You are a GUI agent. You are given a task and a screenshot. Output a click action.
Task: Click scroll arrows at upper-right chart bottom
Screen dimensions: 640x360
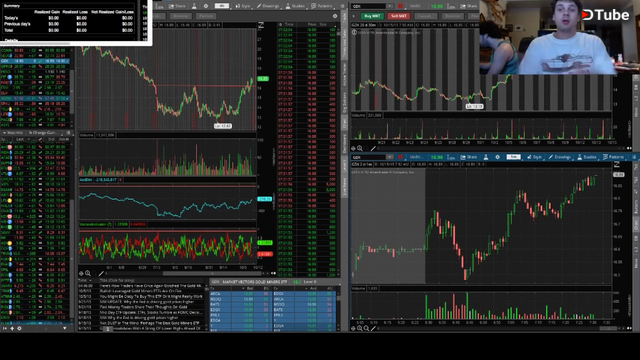pyautogui.click(x=629, y=149)
